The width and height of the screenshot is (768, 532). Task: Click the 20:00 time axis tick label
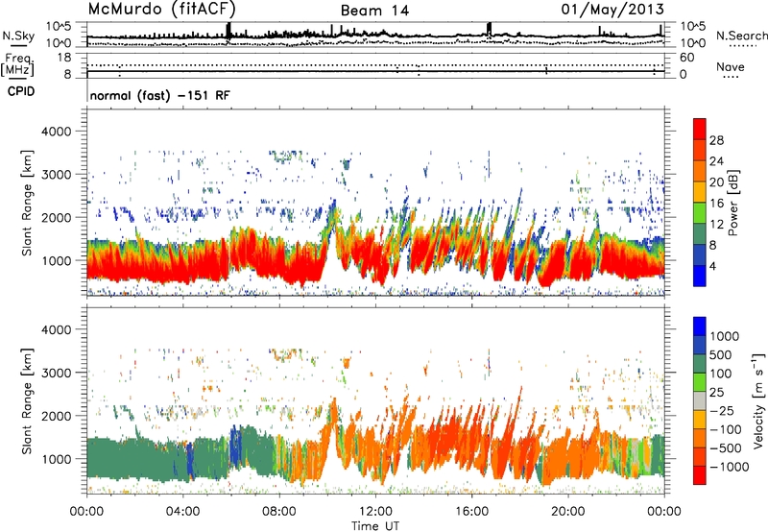(567, 512)
